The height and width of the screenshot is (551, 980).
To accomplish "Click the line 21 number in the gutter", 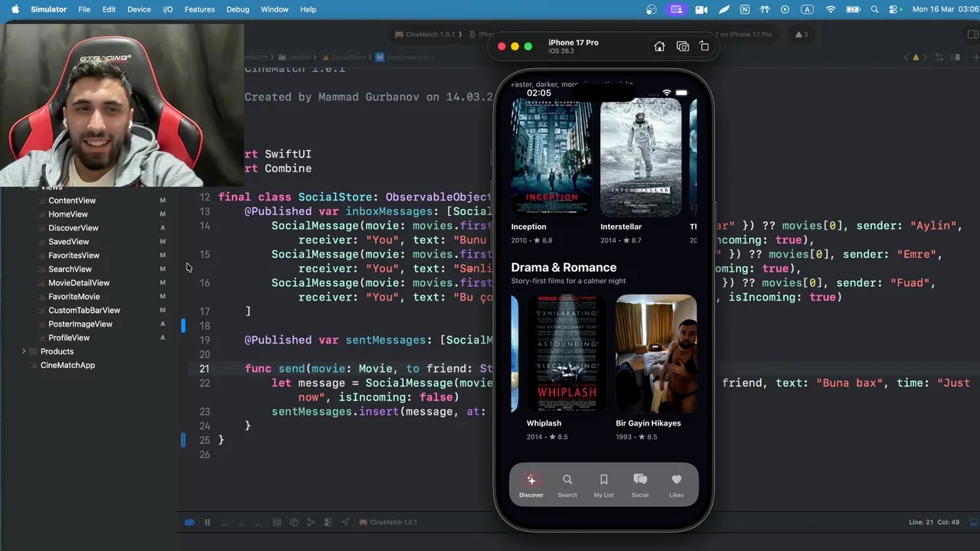I will click(204, 369).
